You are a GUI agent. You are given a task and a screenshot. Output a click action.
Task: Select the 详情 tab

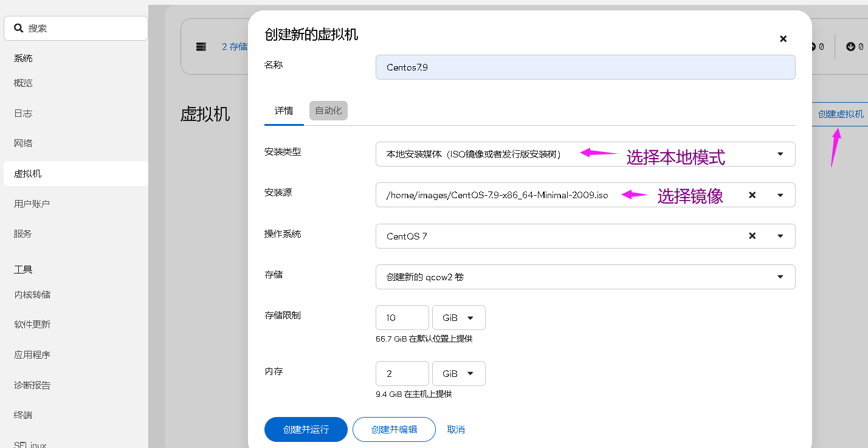click(x=284, y=111)
